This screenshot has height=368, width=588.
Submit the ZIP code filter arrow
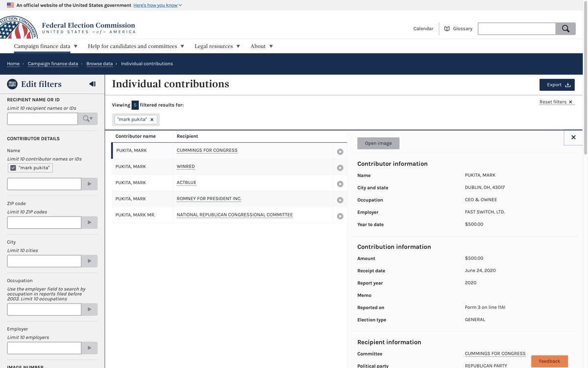pos(89,222)
